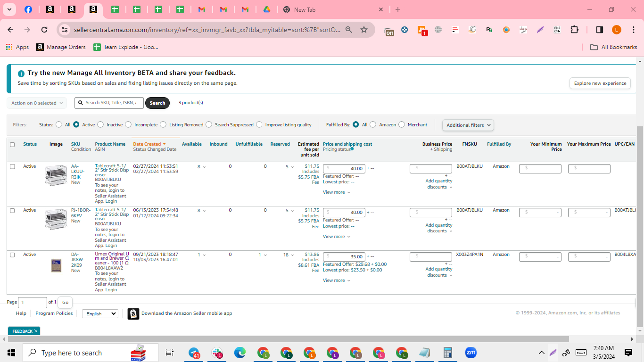644x362 pixels.
Task: Go back using the browser back arrow
Action: pos(10,30)
